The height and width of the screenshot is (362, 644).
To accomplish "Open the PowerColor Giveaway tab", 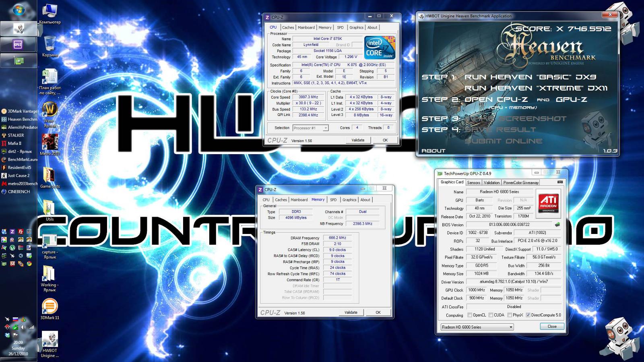I will tap(521, 182).
